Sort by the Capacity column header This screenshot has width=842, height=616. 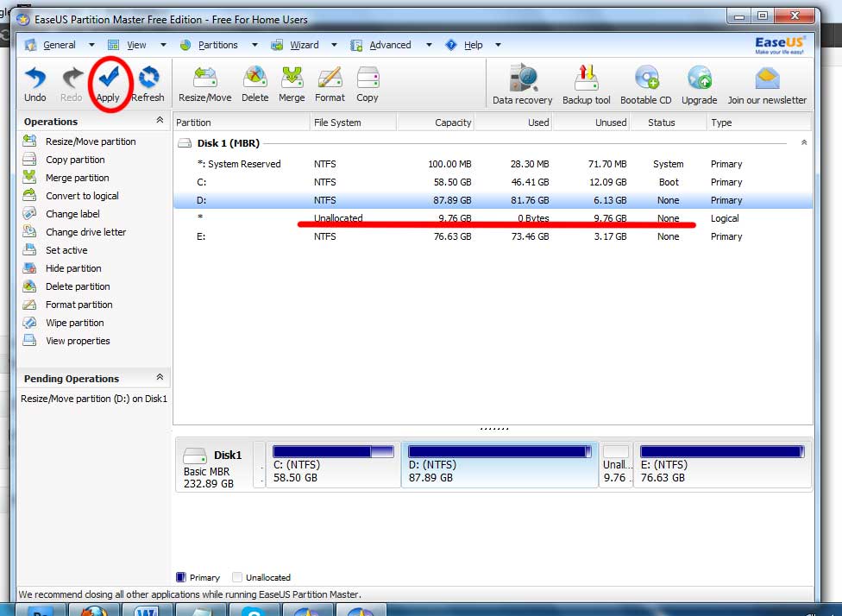point(436,123)
